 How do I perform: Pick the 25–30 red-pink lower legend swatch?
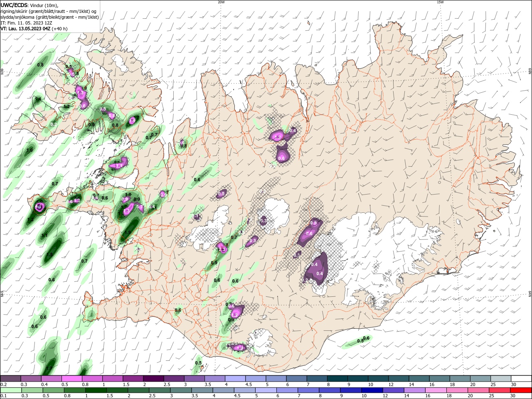[x=500, y=390]
